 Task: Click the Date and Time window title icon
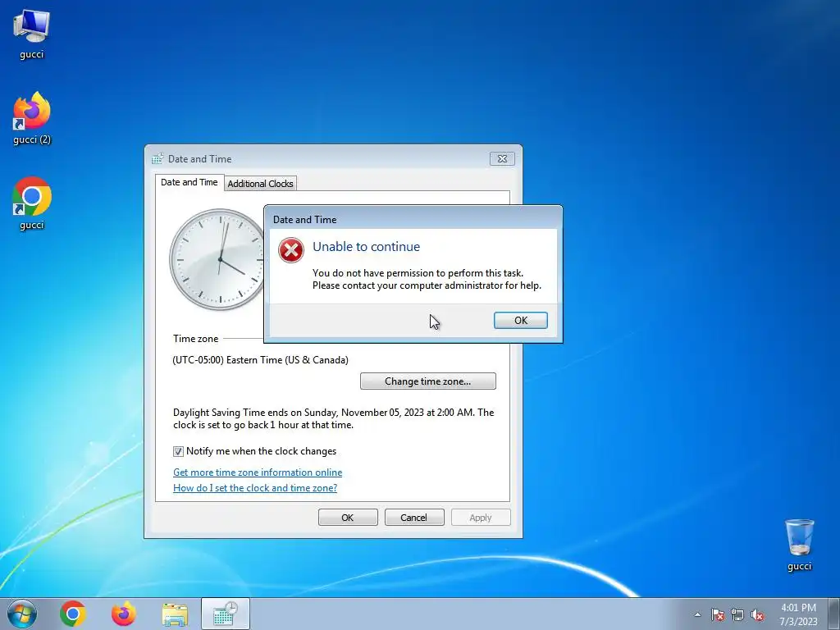pos(157,158)
